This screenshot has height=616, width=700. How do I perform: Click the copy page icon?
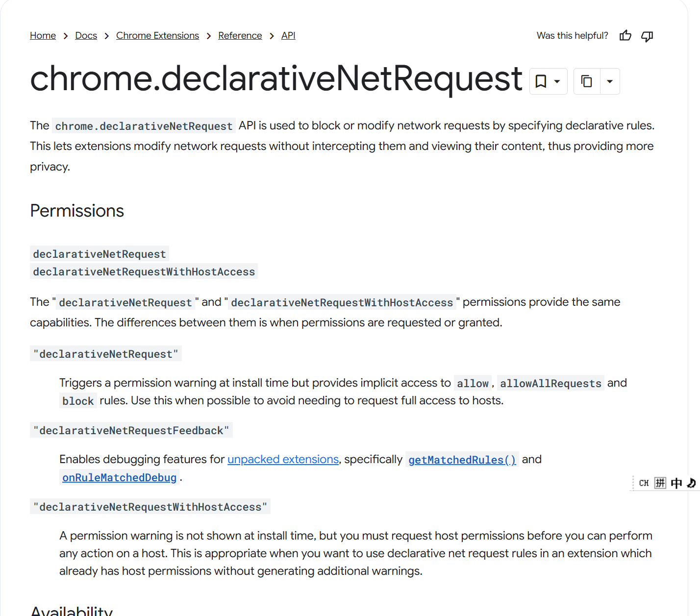pyautogui.click(x=586, y=81)
